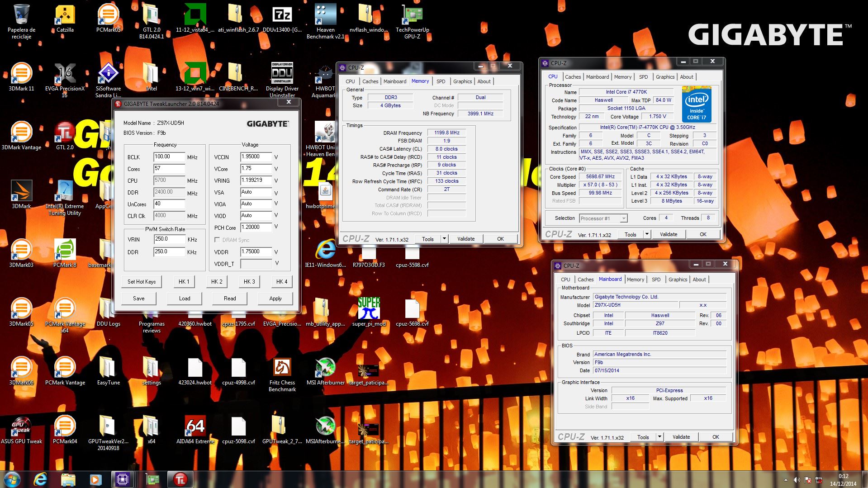
Task: Click the VCore voltage input field
Action: click(x=256, y=169)
